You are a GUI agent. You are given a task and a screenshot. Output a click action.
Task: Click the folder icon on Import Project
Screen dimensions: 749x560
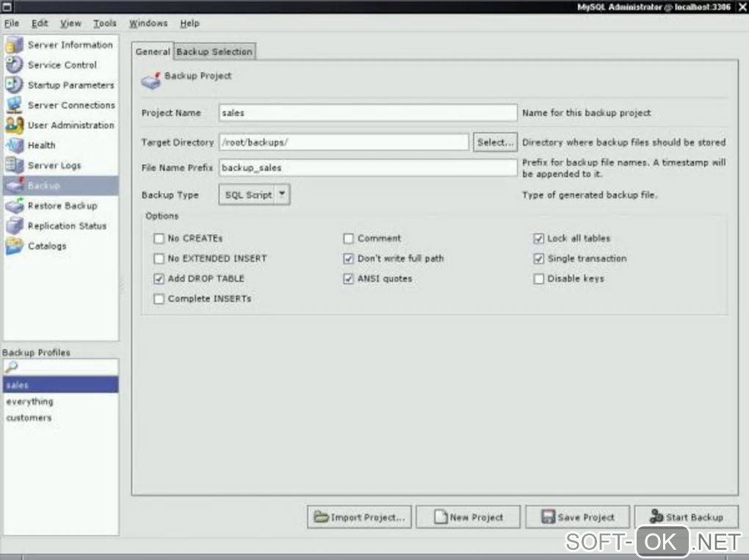pos(321,517)
